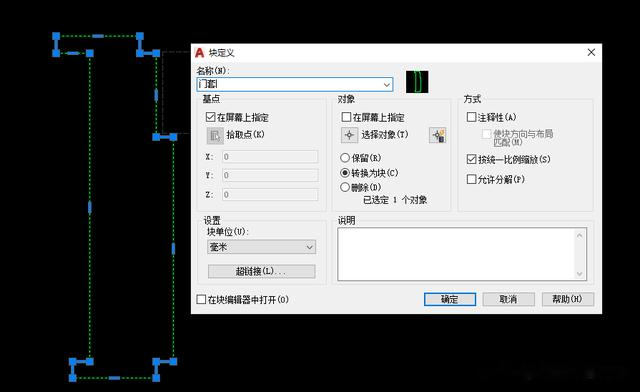Confirm with the 确定 button
Image resolution: width=640 pixels, height=392 pixels.
[450, 299]
